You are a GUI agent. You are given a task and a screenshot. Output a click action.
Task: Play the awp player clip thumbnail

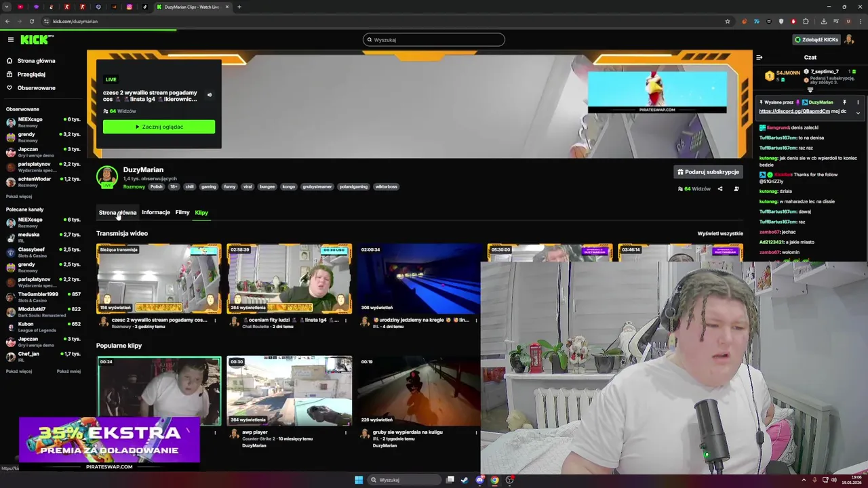point(290,391)
